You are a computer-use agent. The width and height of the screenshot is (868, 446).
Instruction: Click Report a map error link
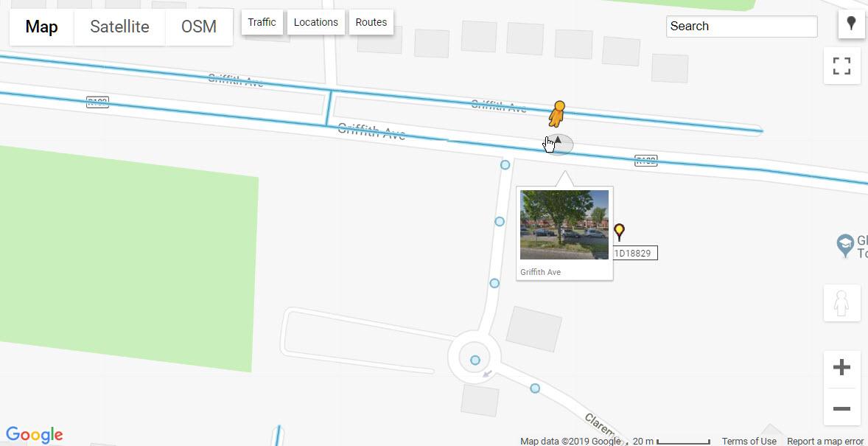pos(825,441)
